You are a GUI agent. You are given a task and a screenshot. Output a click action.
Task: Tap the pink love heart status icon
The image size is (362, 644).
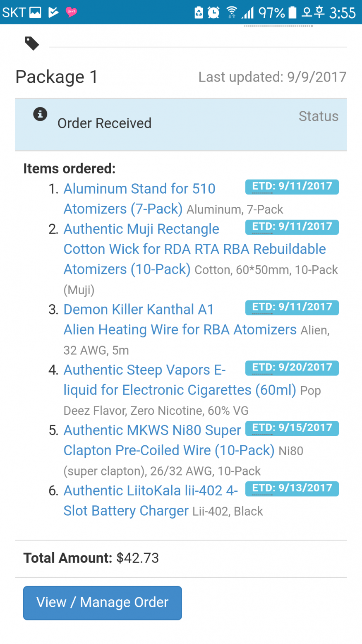point(71,12)
